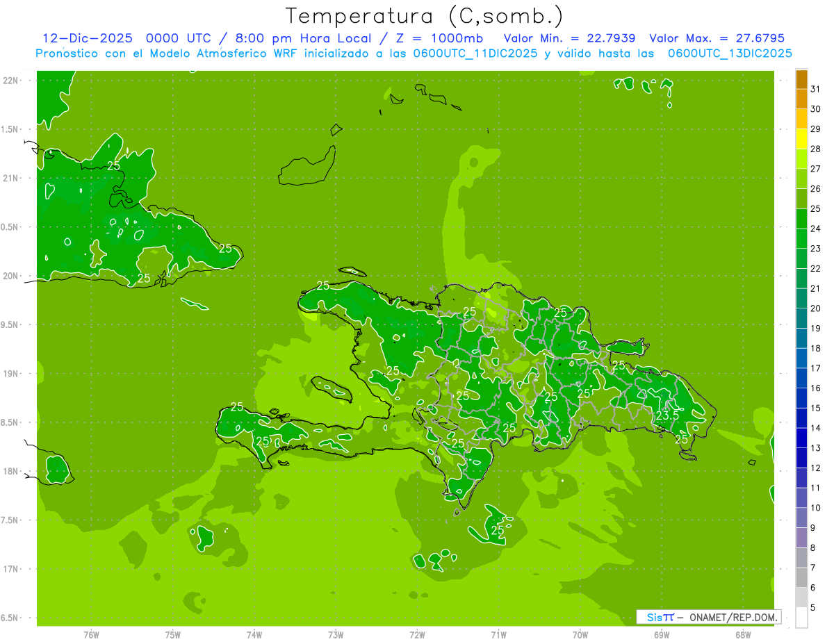This screenshot has height=644, width=834.
Task: Pick the white swatch below 5
Action: pyautogui.click(x=801, y=618)
